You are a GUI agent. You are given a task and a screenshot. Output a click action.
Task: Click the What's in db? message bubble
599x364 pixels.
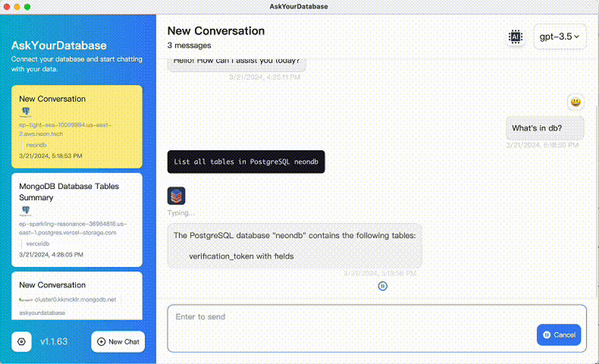(545, 128)
